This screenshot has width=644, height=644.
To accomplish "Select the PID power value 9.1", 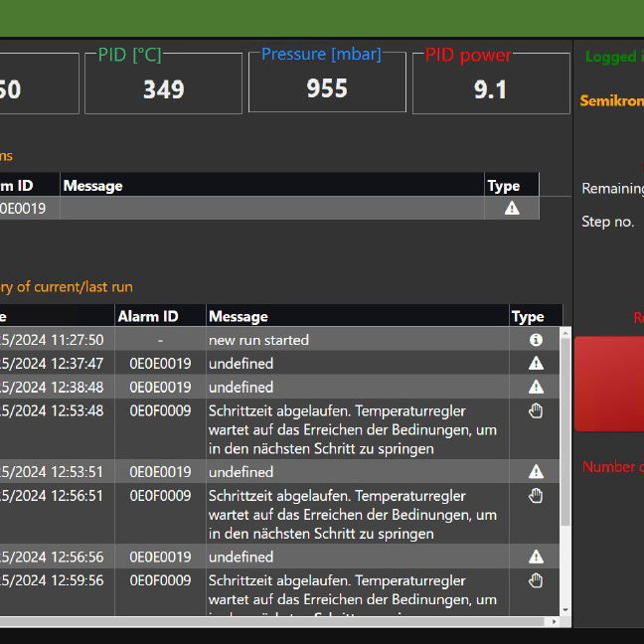I will (x=490, y=89).
